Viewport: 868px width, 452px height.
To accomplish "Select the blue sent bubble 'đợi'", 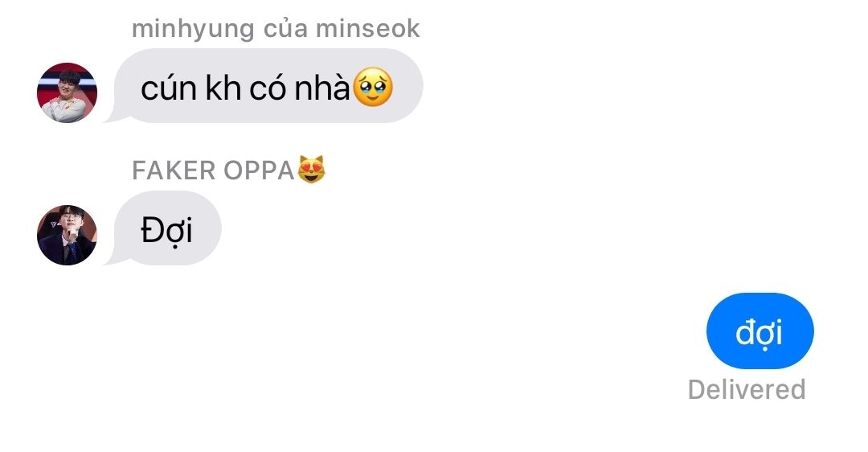I will pyautogui.click(x=760, y=331).
